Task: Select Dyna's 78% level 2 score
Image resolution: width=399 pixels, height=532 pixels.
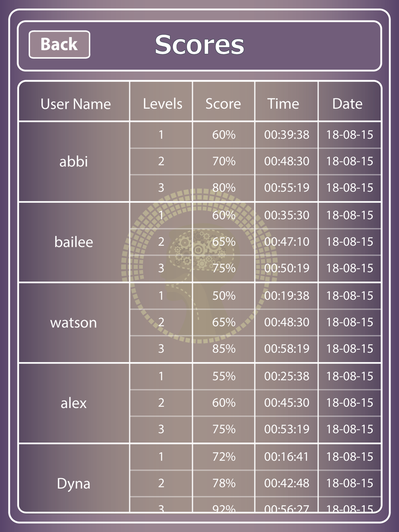Action: click(x=224, y=483)
